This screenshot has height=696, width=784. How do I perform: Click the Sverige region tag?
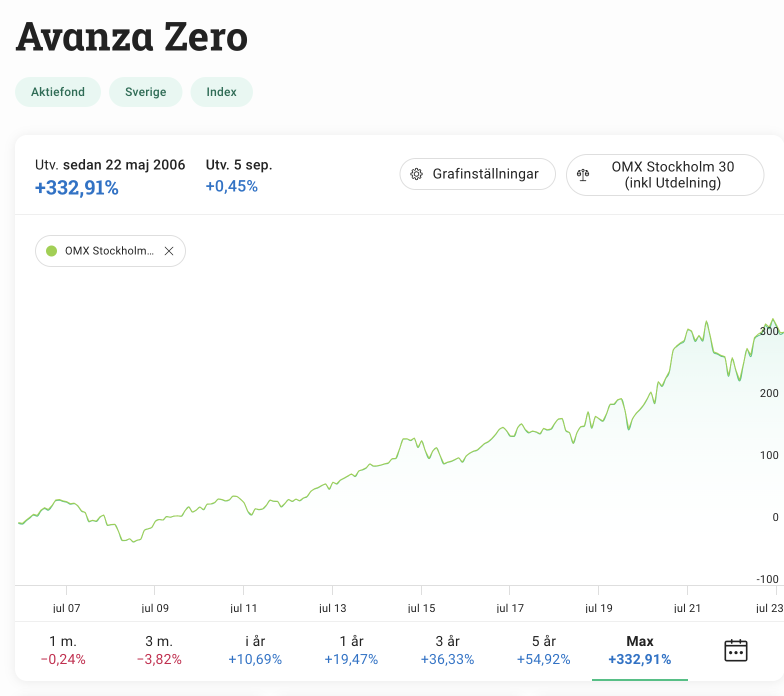(x=145, y=92)
